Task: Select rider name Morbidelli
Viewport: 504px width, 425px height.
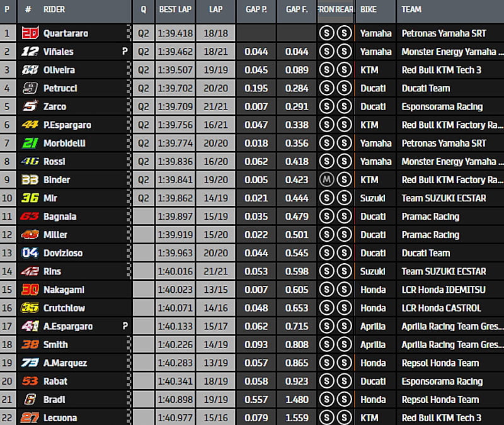Action: (x=64, y=144)
